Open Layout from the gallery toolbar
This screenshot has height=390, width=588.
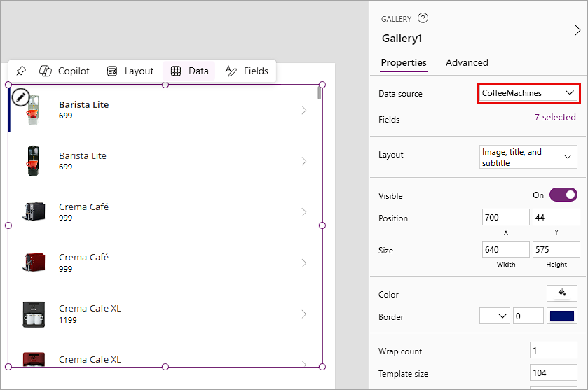coord(130,71)
